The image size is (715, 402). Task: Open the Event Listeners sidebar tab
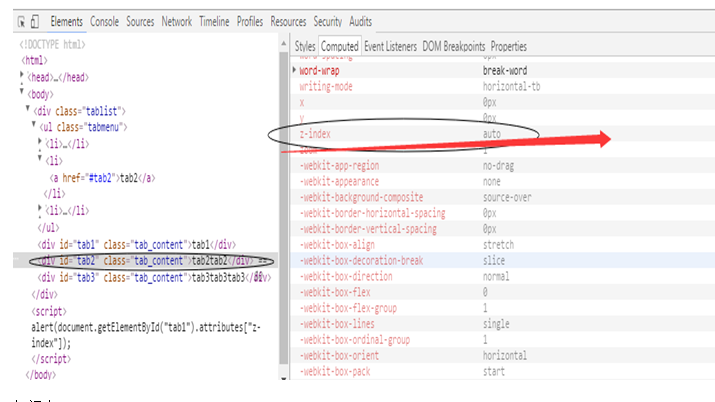coord(390,46)
